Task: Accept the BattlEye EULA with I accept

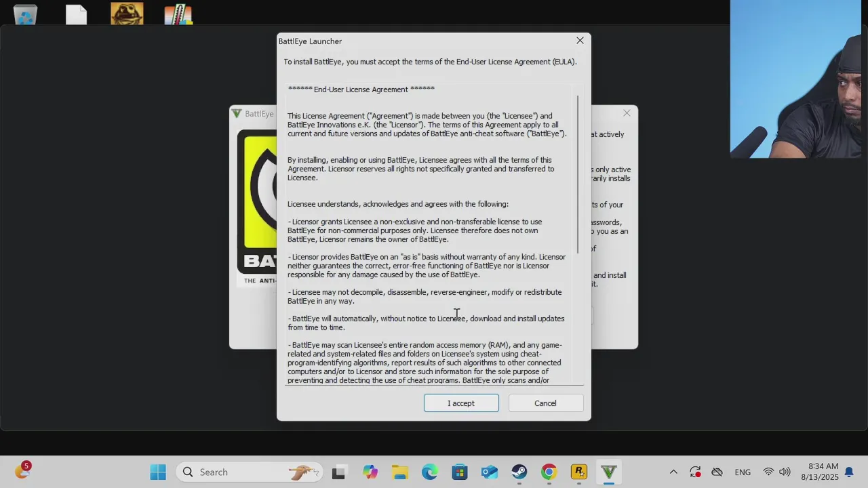Action: coord(461,403)
